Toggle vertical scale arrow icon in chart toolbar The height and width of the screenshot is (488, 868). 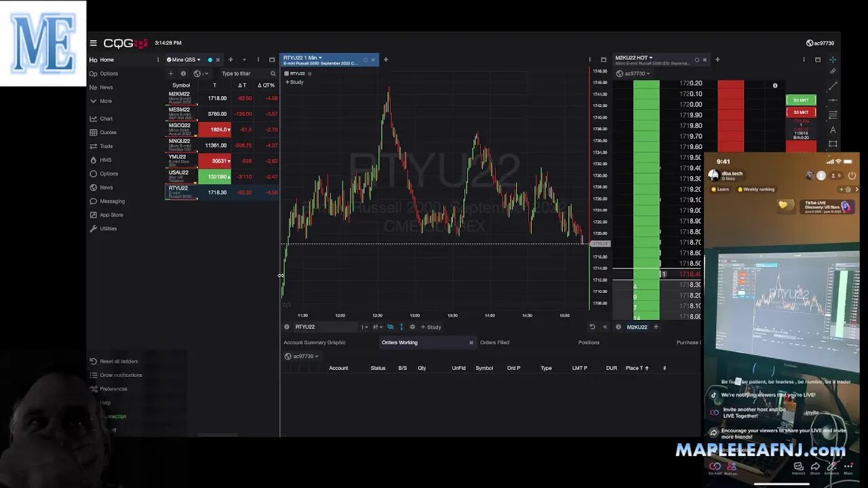(401, 327)
